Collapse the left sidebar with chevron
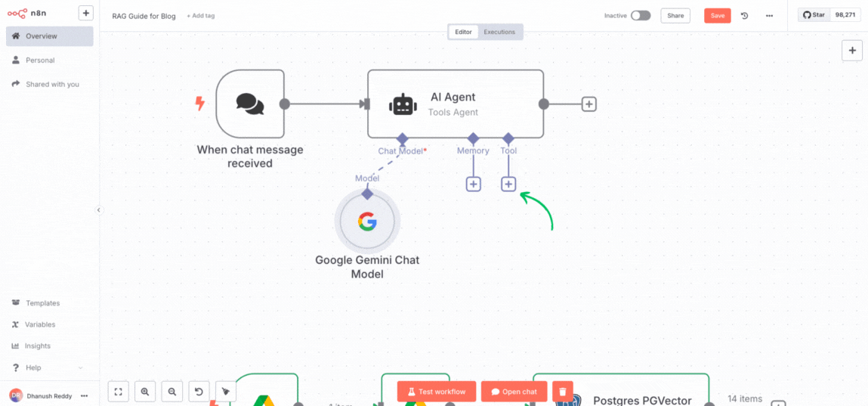Image resolution: width=868 pixels, height=406 pixels. point(99,210)
